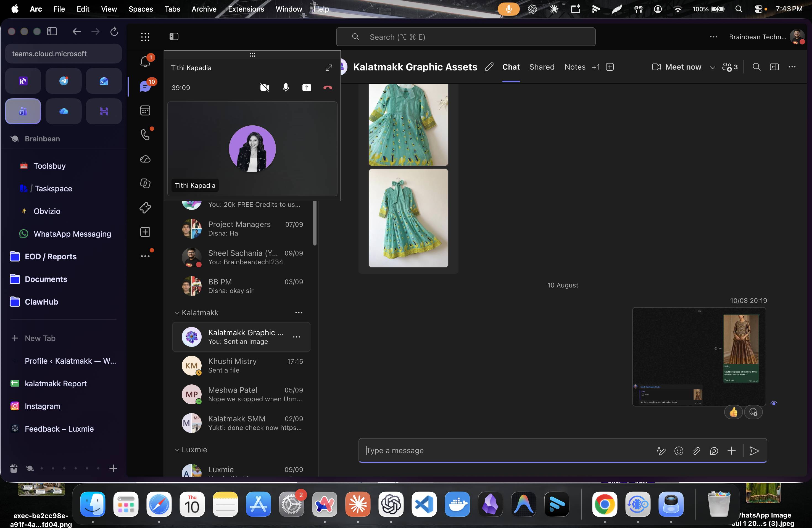Send the message with the arrow icon

(x=754, y=451)
